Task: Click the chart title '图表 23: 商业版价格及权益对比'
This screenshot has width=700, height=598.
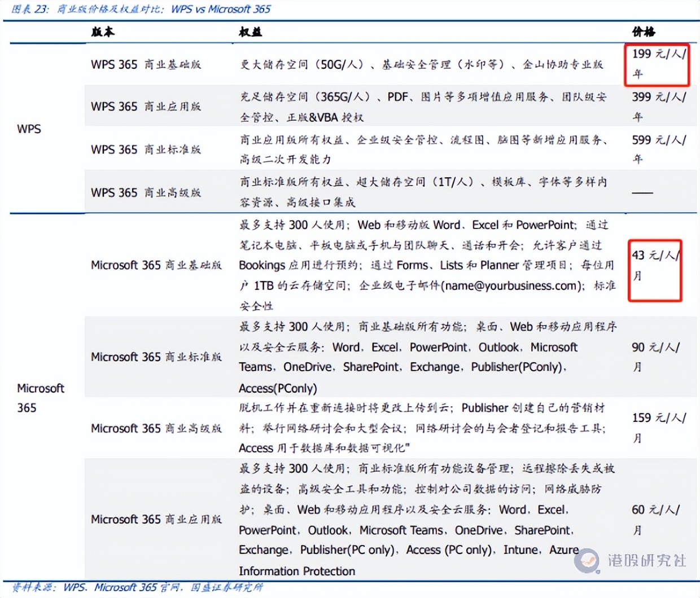Action: tap(141, 9)
